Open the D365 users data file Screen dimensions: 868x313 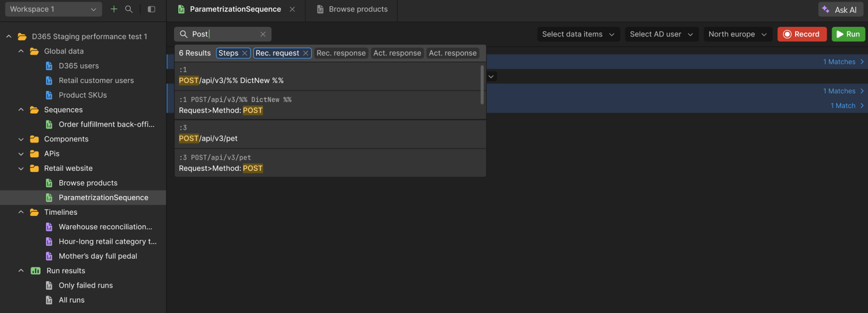click(78, 66)
